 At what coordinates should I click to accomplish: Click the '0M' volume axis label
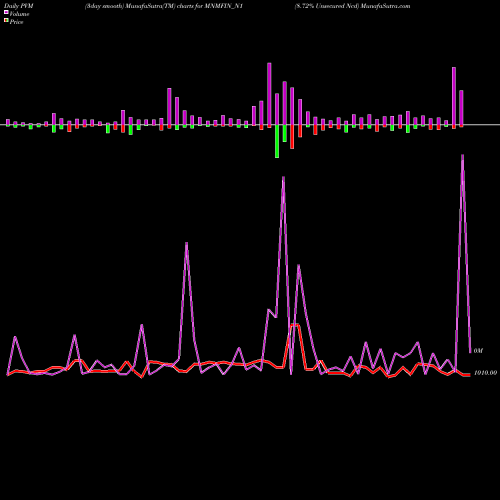point(478,351)
